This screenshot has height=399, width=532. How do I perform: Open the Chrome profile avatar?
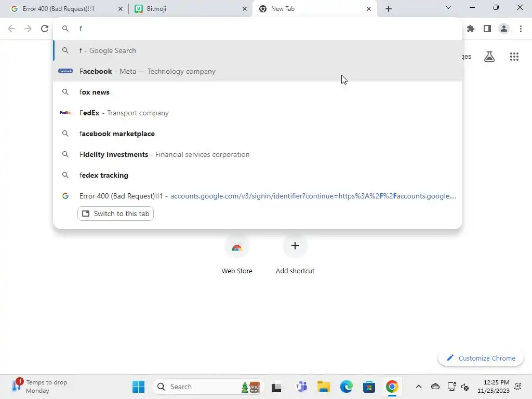(504, 29)
